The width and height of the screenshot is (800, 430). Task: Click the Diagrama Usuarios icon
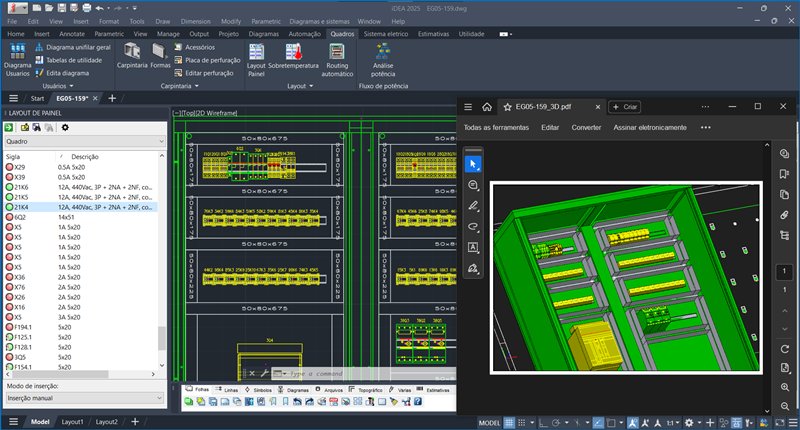17,54
